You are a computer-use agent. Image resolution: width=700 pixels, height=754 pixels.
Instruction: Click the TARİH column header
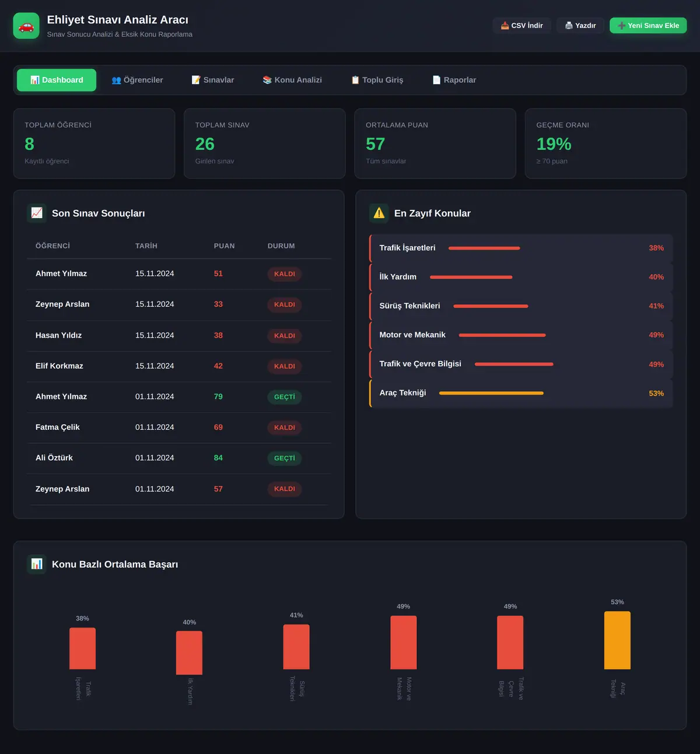click(146, 246)
